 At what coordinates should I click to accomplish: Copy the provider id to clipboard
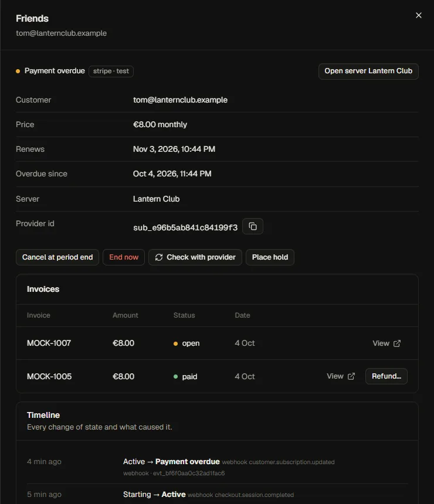click(x=253, y=226)
